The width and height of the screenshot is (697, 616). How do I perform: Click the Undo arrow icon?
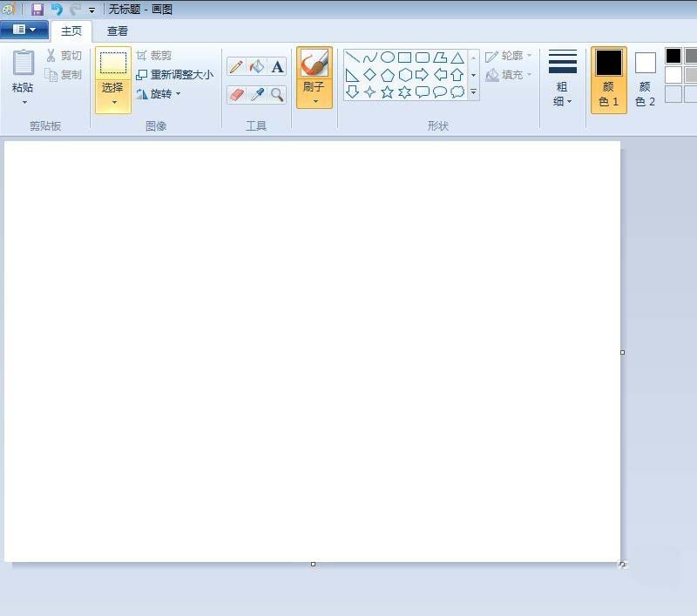point(57,9)
